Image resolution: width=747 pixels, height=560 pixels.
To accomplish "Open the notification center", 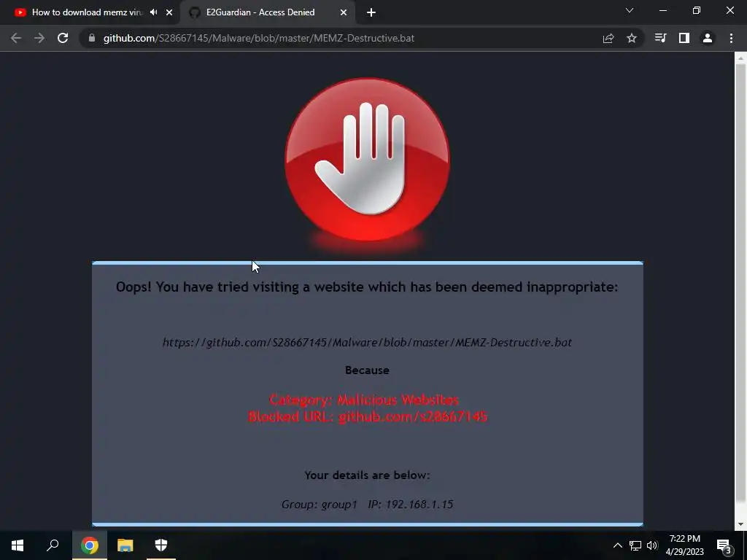I will coord(724,545).
